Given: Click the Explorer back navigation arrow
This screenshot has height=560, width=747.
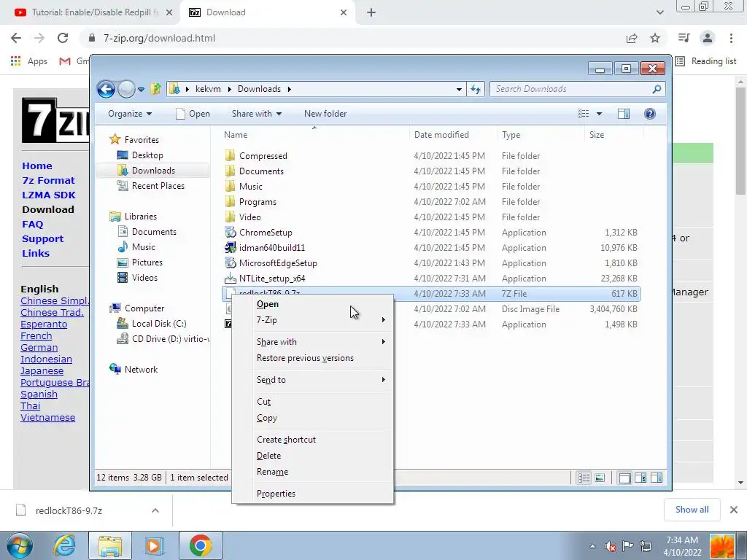Looking at the screenshot, I should coord(106,89).
